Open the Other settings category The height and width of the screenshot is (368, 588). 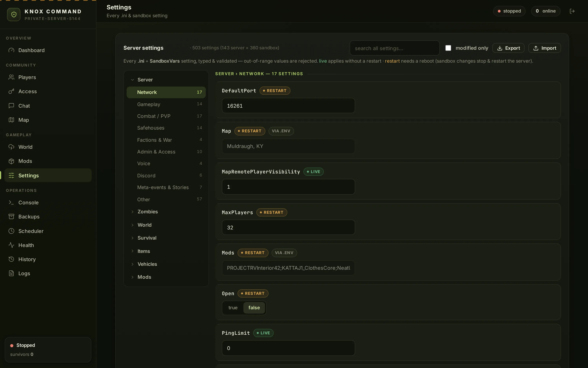(166, 199)
